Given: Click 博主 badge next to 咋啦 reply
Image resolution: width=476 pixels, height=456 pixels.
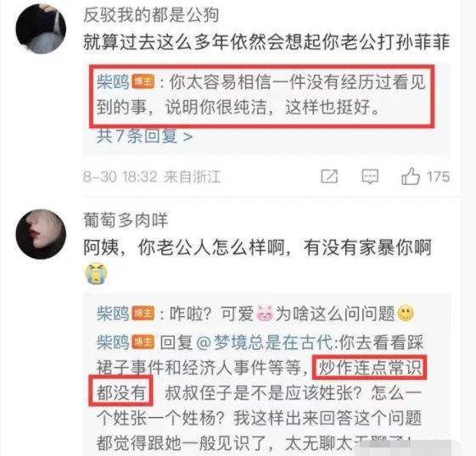Looking at the screenshot, I should coord(143,314).
